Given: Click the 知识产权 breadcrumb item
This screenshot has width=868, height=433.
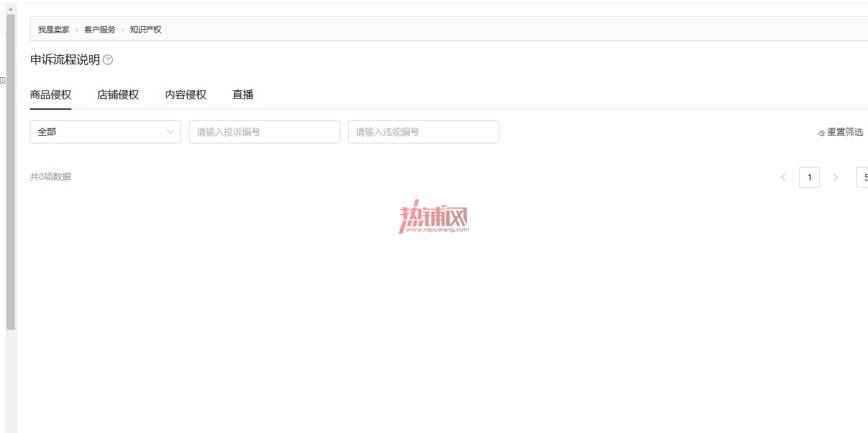Looking at the screenshot, I should tap(145, 30).
